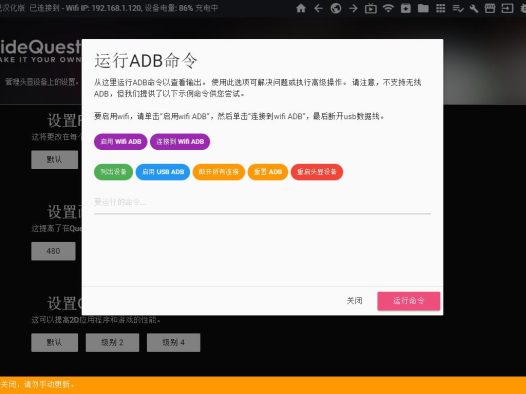Go back with the left arrow icon
This screenshot has height=394, width=526.
tap(318, 8)
